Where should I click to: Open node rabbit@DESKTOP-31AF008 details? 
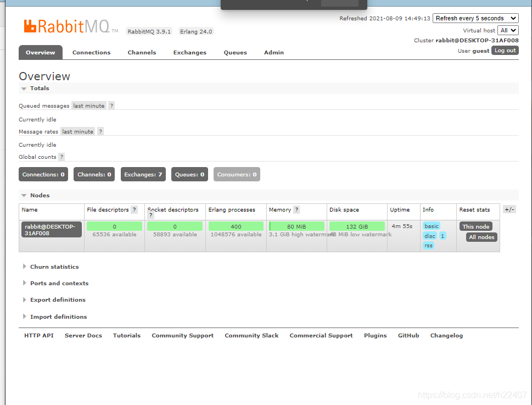(52, 230)
